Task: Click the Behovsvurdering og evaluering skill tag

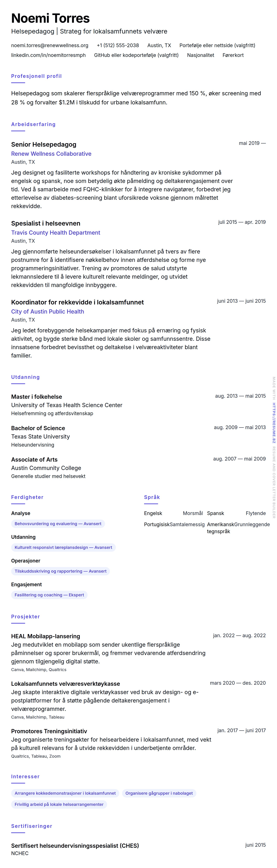Action: (x=58, y=524)
